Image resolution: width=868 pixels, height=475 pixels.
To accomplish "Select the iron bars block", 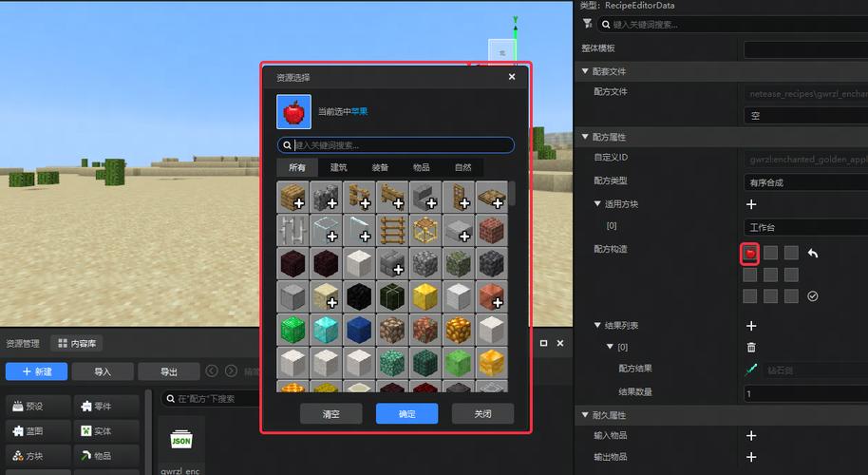I will coord(292,230).
